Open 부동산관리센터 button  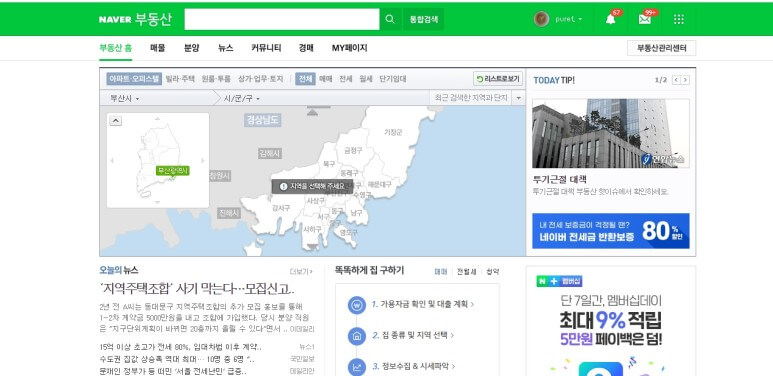coord(661,48)
